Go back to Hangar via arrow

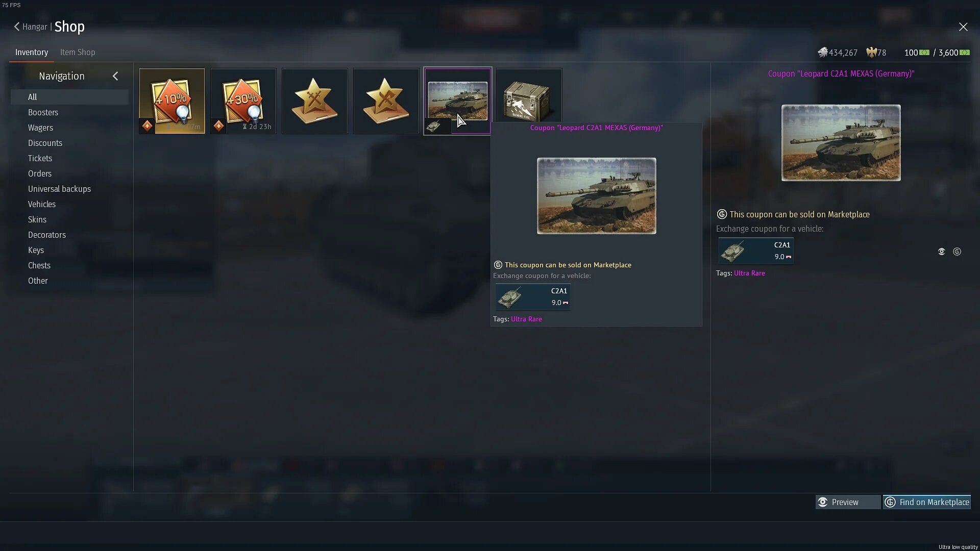(x=17, y=27)
